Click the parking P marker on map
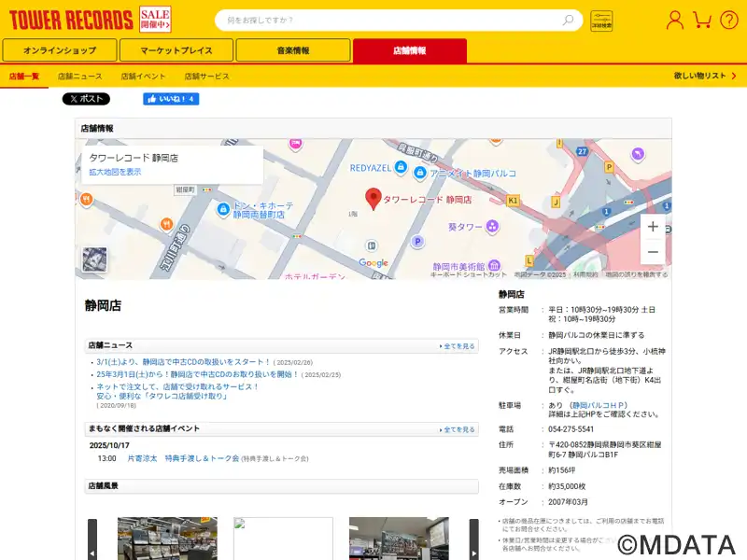 [417, 242]
